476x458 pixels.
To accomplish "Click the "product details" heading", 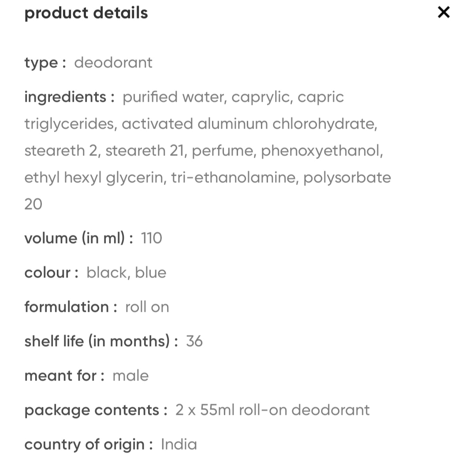I will click(x=86, y=13).
